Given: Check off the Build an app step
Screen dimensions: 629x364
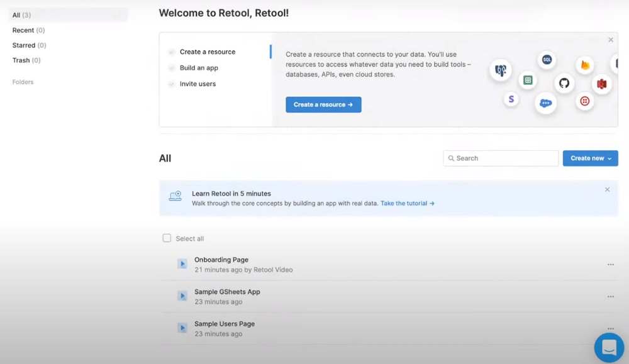Looking at the screenshot, I should (x=172, y=67).
